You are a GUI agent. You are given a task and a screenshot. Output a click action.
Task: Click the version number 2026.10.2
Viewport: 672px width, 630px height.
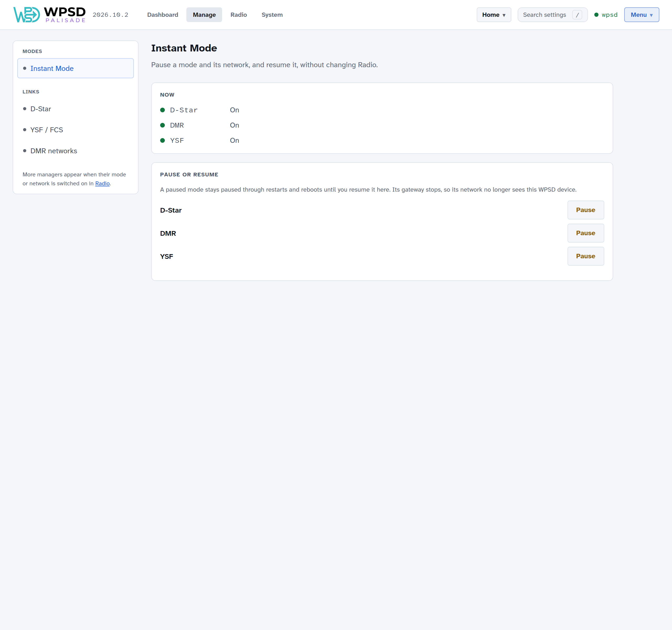(111, 15)
